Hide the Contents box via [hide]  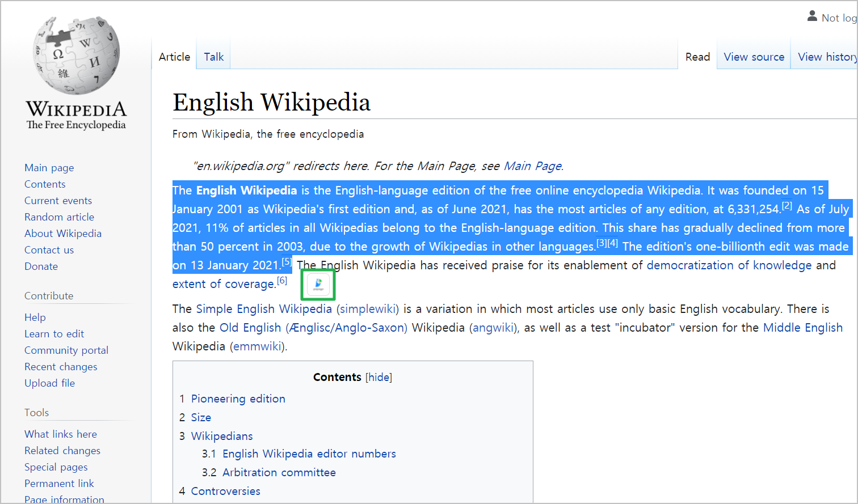(x=379, y=377)
